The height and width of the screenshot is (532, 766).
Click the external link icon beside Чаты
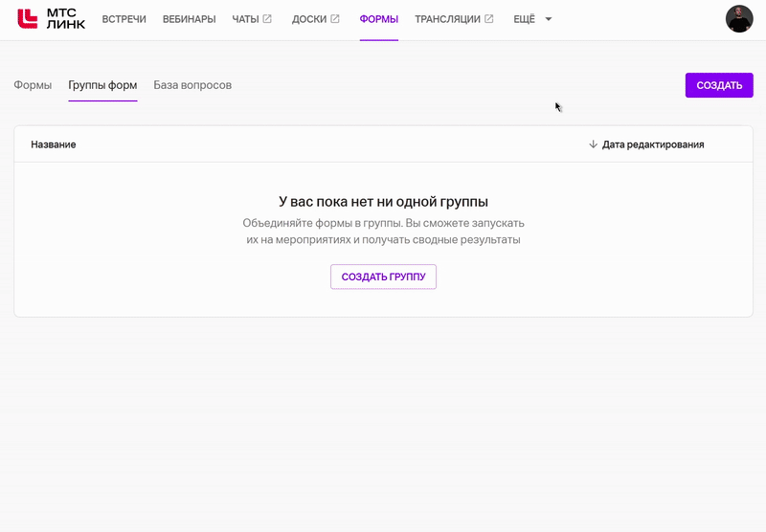click(267, 19)
